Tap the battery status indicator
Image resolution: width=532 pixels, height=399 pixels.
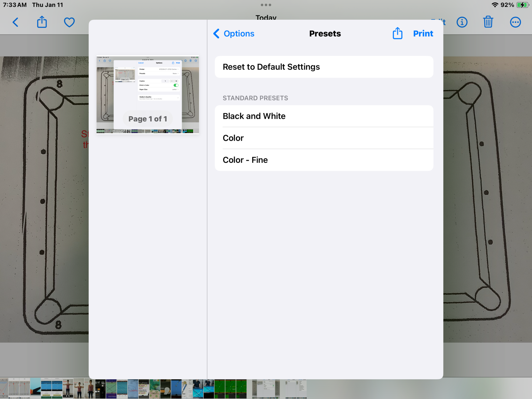click(x=523, y=5)
